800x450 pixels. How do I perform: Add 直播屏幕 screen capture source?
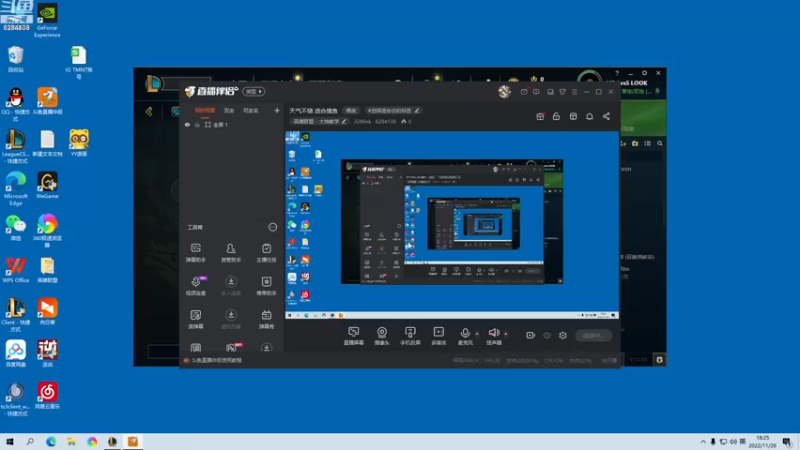(354, 336)
